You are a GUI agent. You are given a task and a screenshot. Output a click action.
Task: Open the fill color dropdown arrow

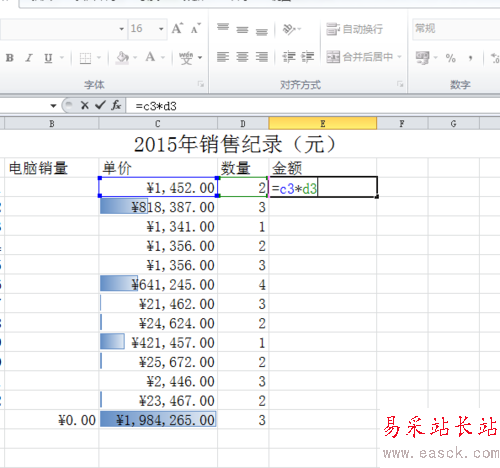(135, 58)
